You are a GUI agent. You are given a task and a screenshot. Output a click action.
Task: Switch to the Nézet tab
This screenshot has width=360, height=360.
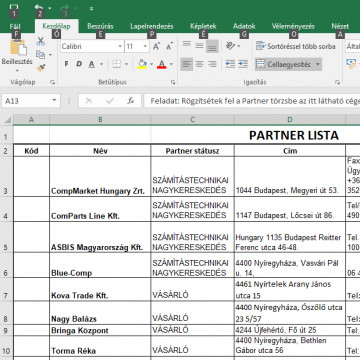coord(340,26)
